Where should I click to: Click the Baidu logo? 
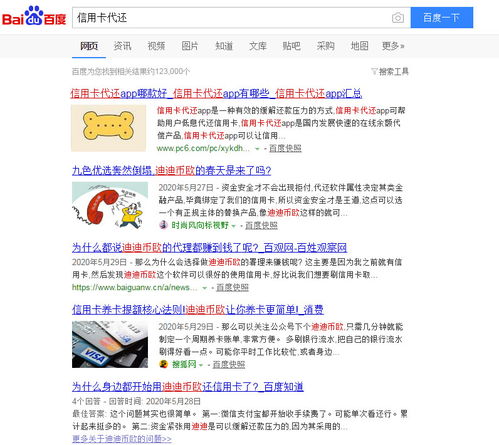point(34,16)
